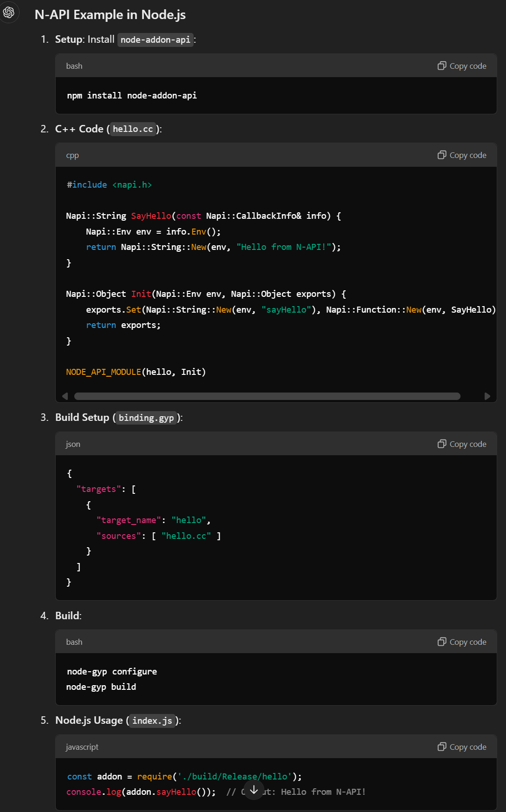
Task: Click the ChatGPT logo avatar icon
Action: click(x=9, y=12)
